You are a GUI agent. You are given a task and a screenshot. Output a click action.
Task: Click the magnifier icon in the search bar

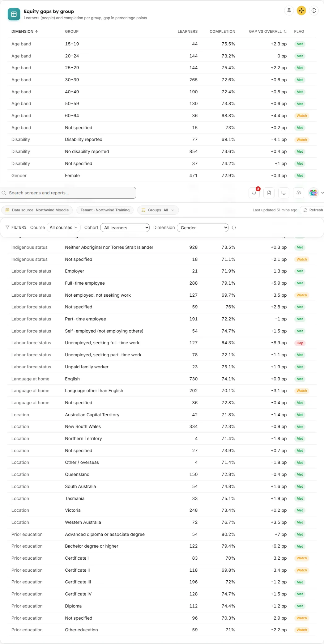click(4, 193)
